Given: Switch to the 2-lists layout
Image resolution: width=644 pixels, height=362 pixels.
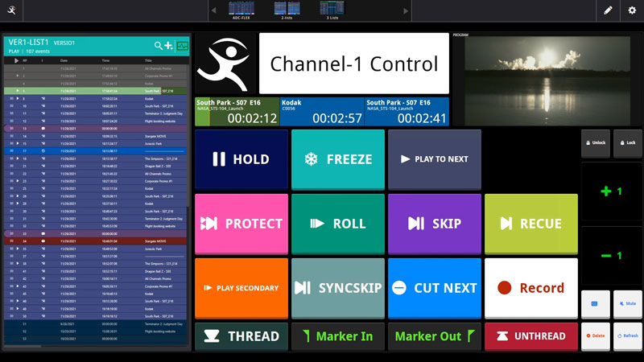Looking at the screenshot, I should click(x=287, y=10).
